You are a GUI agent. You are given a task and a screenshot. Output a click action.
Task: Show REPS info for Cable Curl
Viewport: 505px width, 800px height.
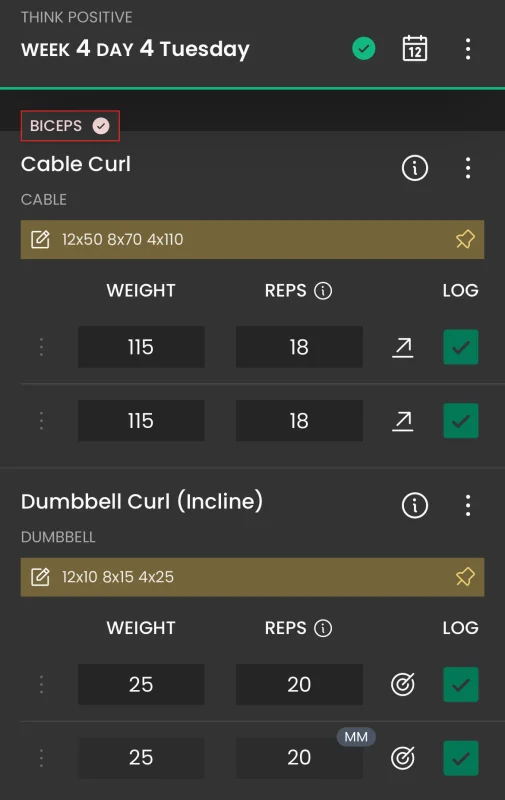(x=323, y=291)
